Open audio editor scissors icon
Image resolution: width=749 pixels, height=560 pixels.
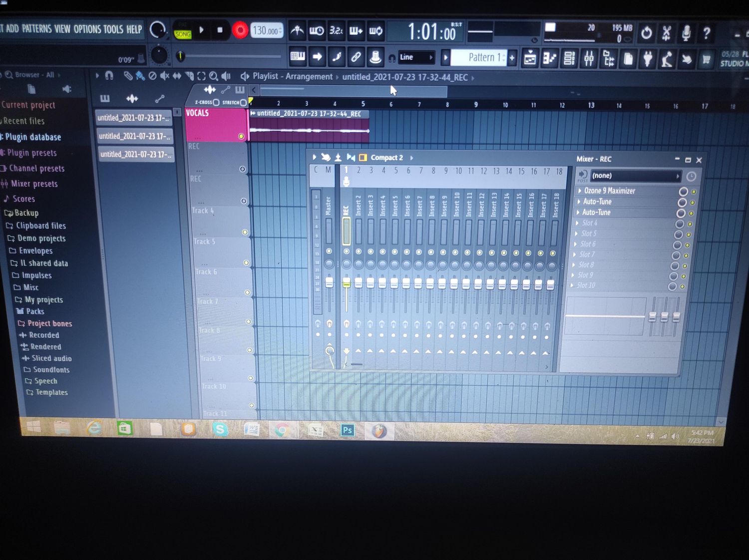coord(666,33)
